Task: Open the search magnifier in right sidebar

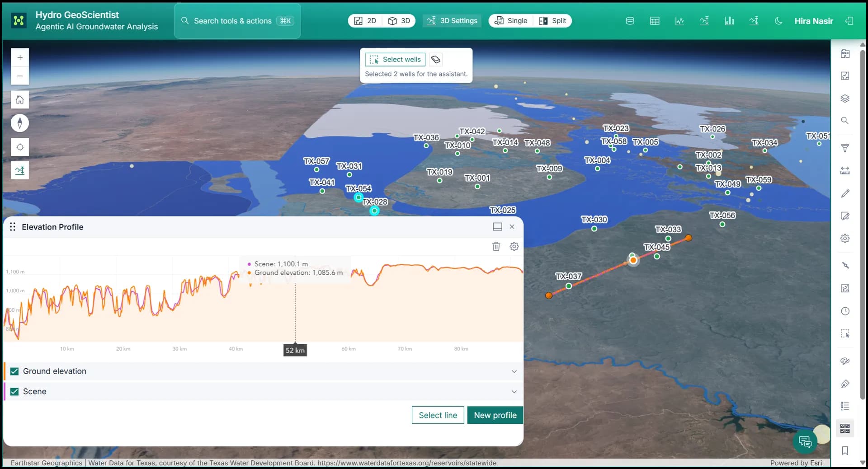Action: [845, 121]
